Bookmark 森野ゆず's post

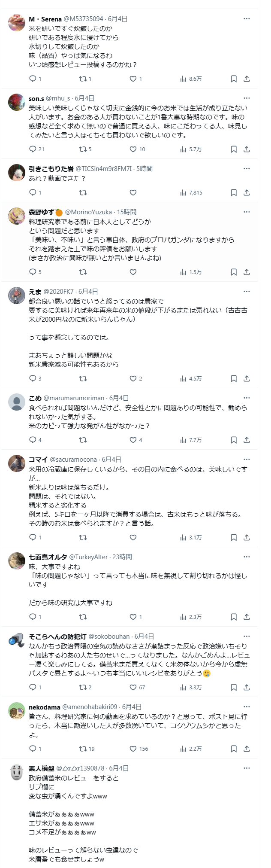[234, 272]
